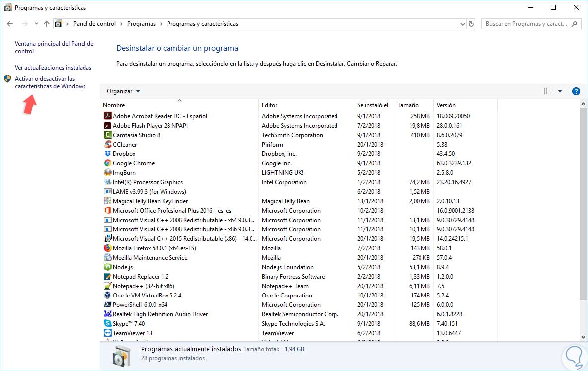Click the Binary Fortress Software cell
588x371 pixels.
point(293,277)
